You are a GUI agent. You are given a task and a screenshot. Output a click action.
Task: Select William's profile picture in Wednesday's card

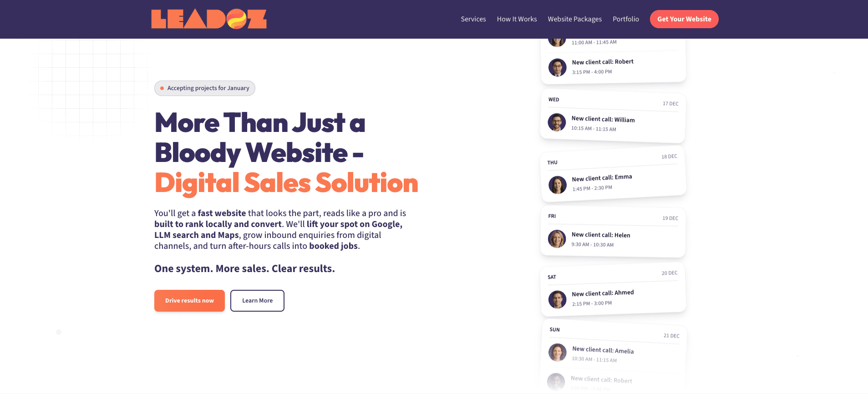pos(557,122)
